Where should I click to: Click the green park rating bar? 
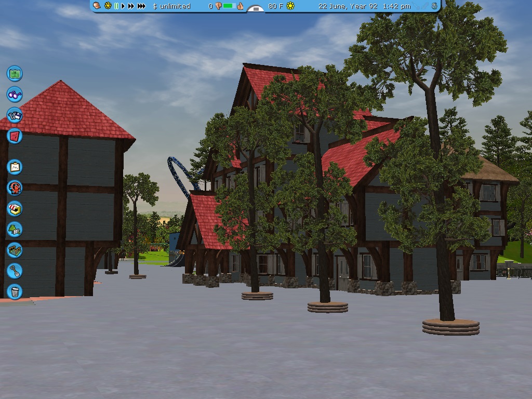[x=229, y=6]
